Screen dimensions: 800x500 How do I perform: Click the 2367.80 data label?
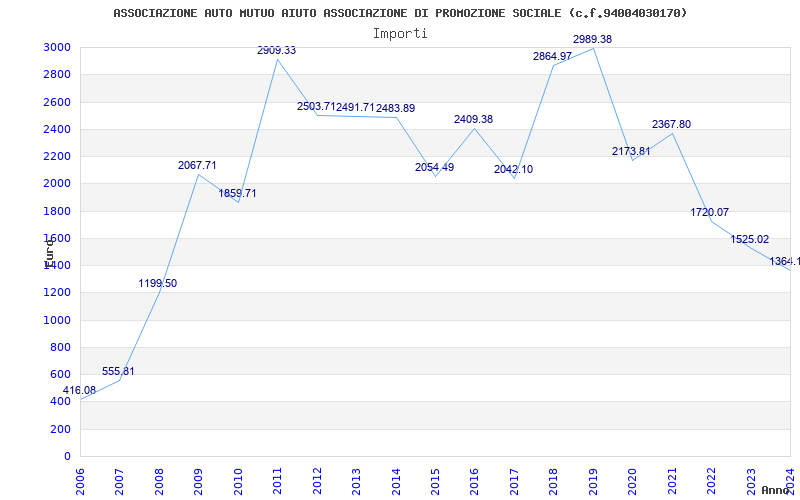point(671,124)
